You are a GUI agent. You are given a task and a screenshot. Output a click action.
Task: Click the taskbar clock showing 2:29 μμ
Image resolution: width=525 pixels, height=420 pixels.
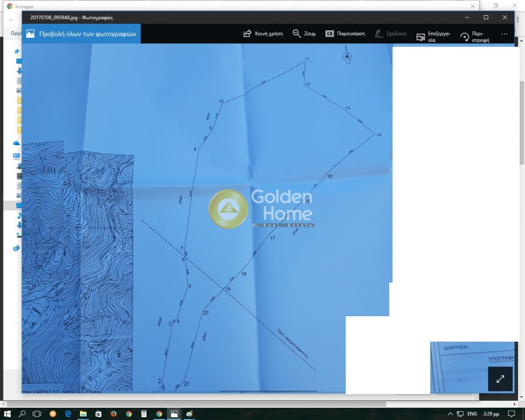tap(491, 414)
